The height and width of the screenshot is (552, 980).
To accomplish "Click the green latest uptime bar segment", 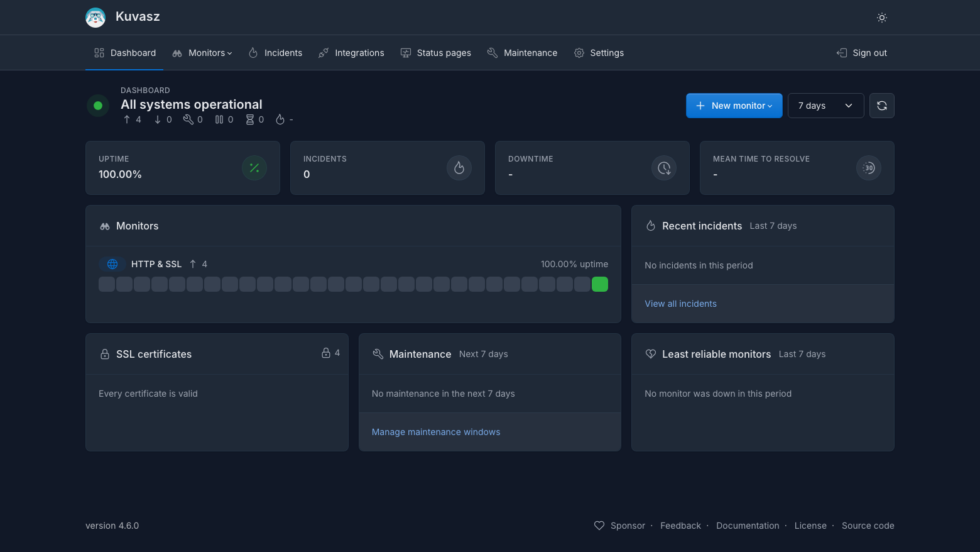I will (600, 284).
